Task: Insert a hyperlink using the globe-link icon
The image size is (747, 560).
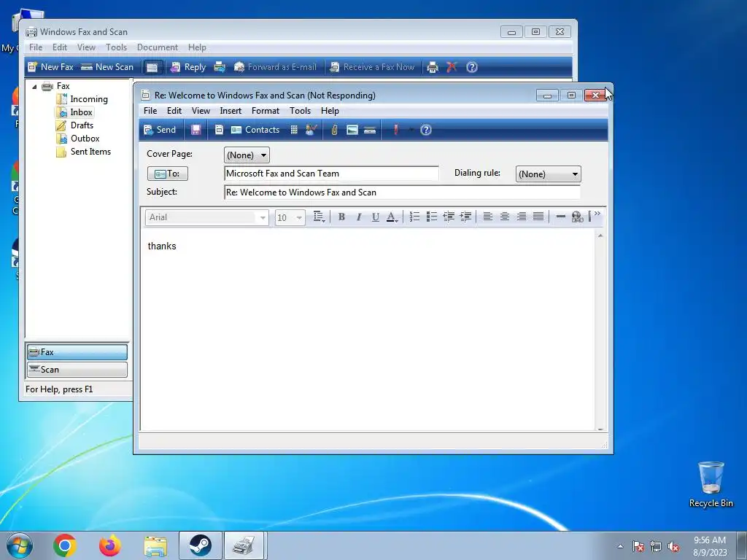Action: [x=578, y=217]
